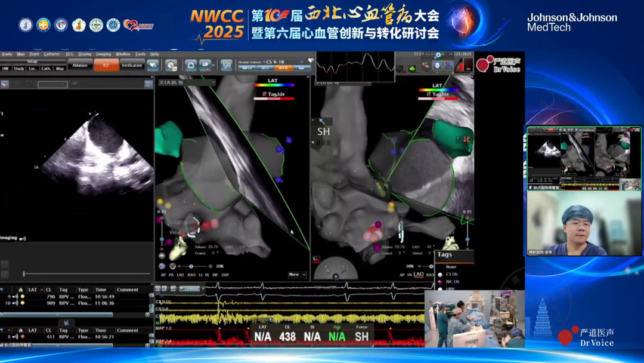Select the RAO view in left map
Image resolution: width=644 pixels, height=363 pixels.
191,275
